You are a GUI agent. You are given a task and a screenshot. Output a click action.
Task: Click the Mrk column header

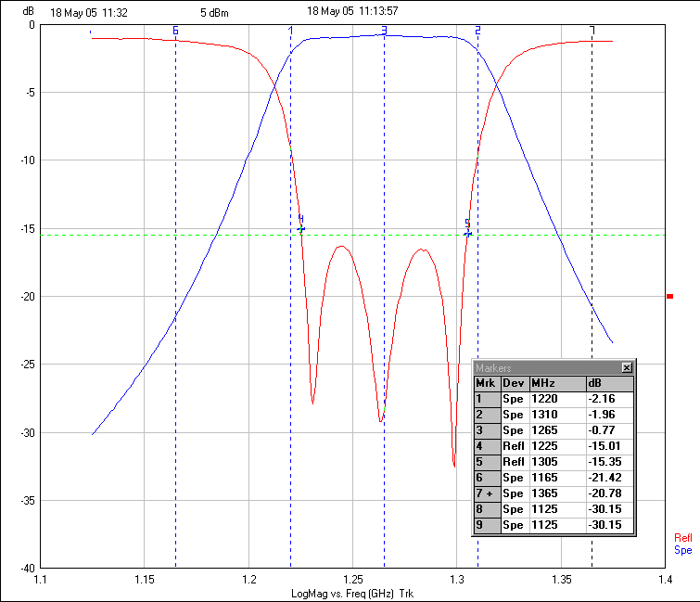tap(487, 384)
